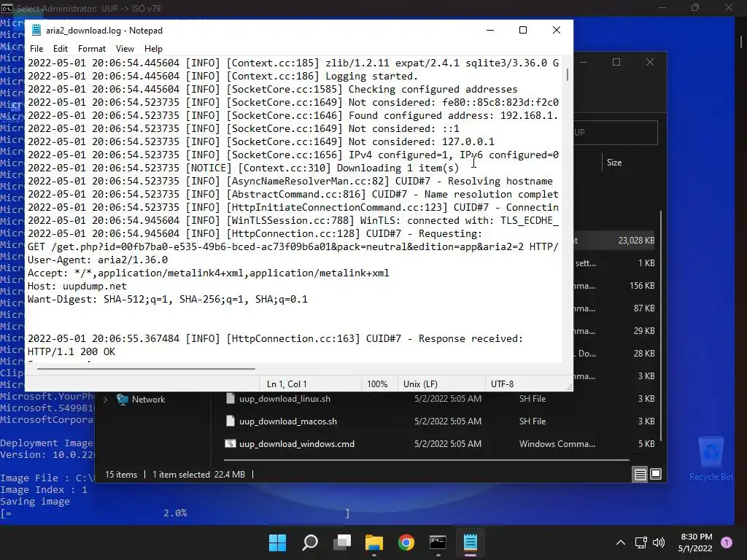747x560 pixels.
Task: Select the uup_download_linux.sh file
Action: point(285,399)
